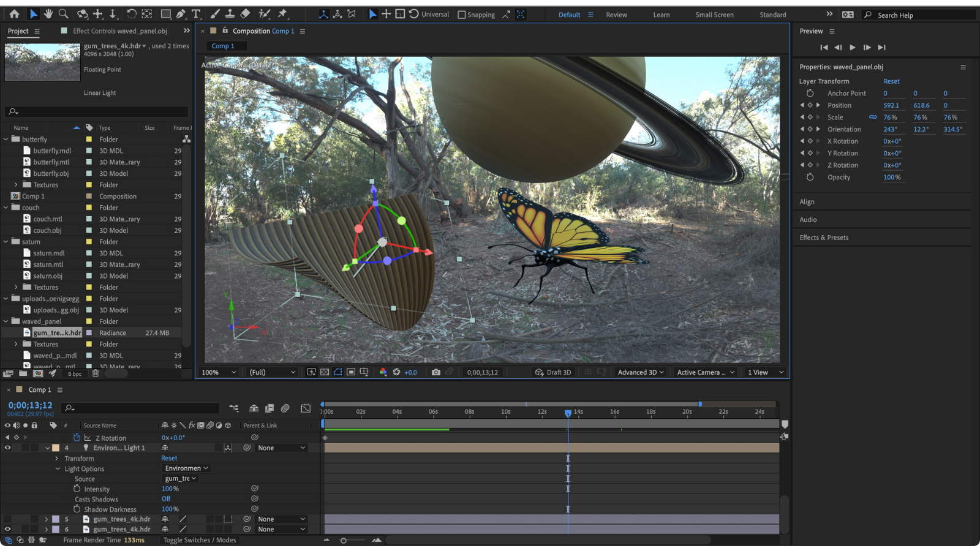
Task: Toggle Draft 3D mode
Action: pos(553,372)
